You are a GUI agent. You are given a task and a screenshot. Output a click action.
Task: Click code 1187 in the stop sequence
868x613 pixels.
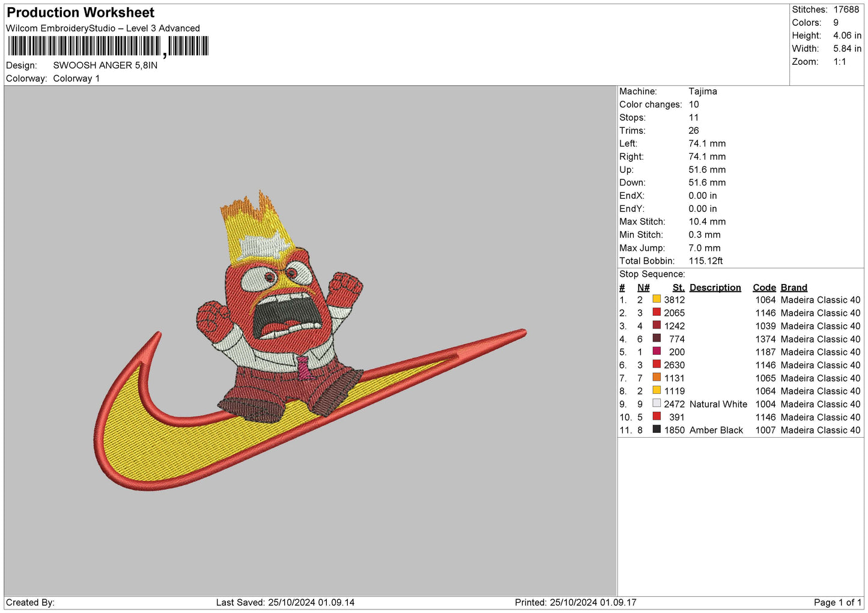766,352
